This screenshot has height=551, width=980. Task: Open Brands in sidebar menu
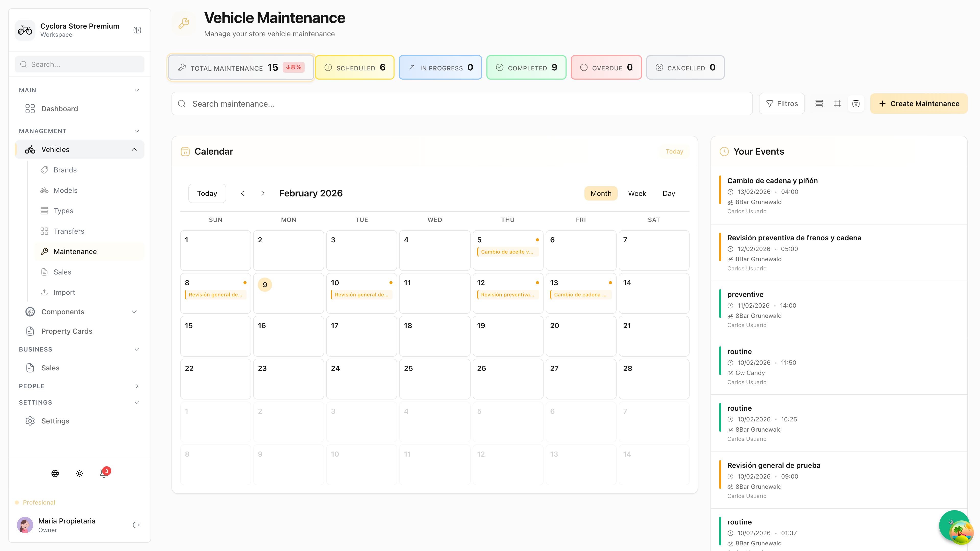pos(65,170)
